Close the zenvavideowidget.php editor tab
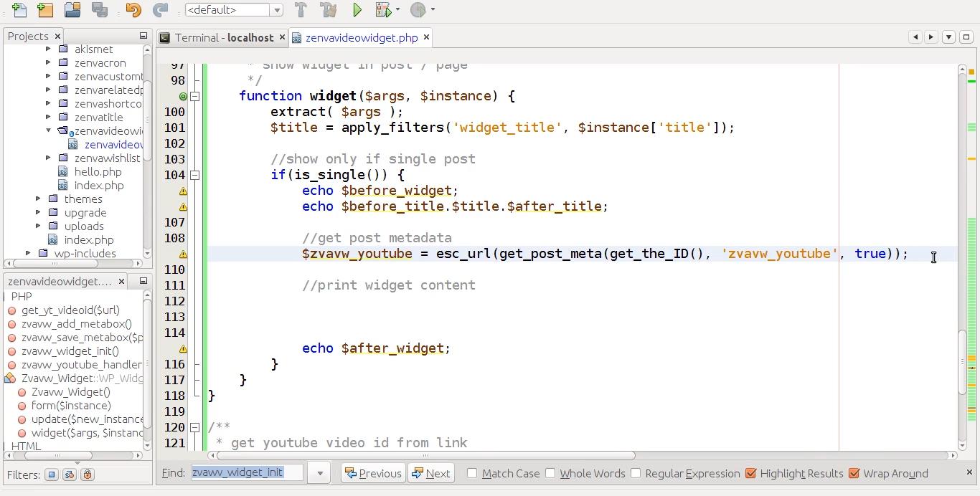 tap(426, 37)
